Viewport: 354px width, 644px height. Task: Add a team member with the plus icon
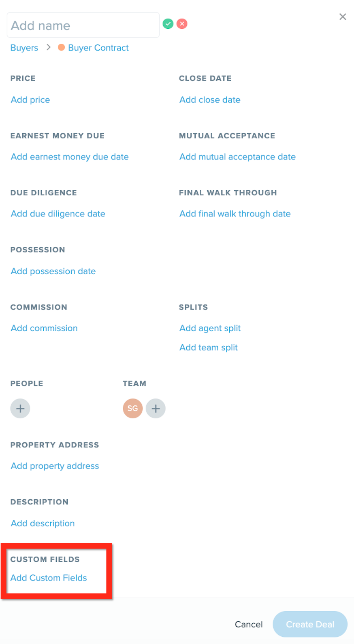click(156, 408)
